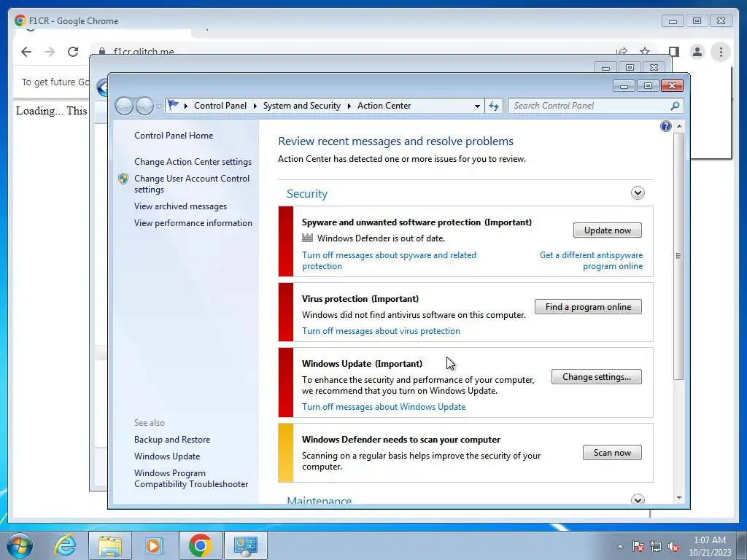Viewport: 747px width, 560px height.
Task: Click the UAC shield icon in sidebar
Action: pyautogui.click(x=123, y=179)
